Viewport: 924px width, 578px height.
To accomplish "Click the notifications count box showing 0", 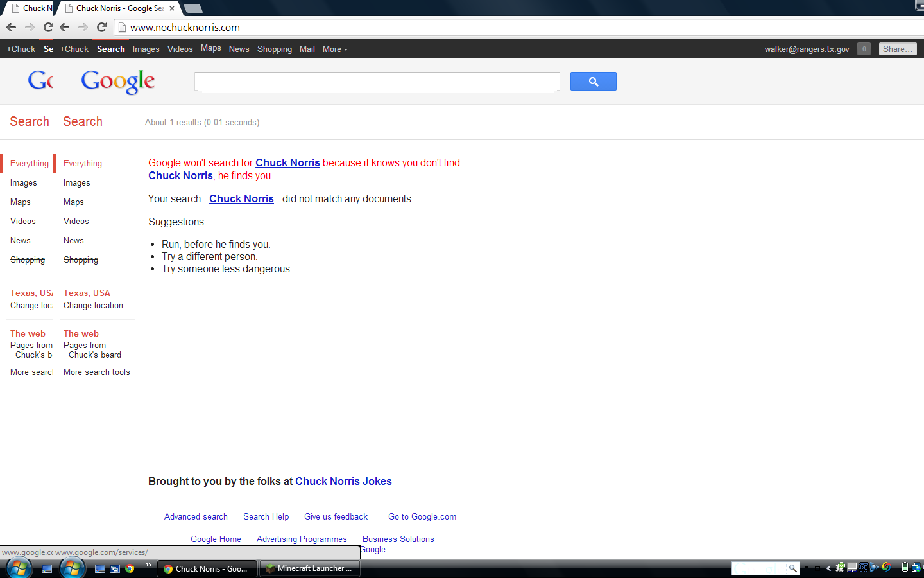I will [x=864, y=49].
